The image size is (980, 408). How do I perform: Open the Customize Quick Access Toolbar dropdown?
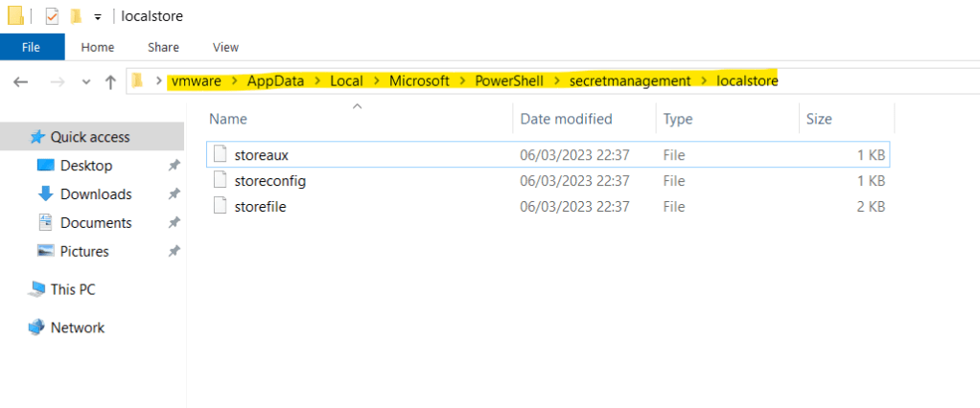97,17
